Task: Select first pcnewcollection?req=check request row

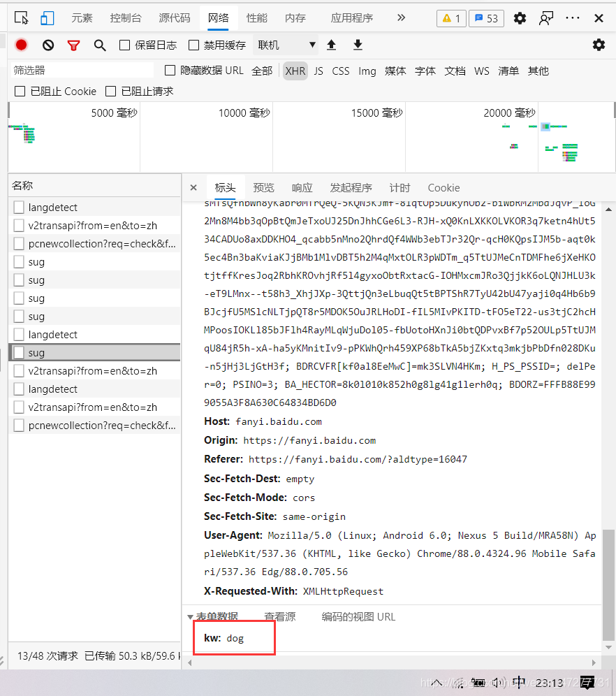Action: point(94,244)
